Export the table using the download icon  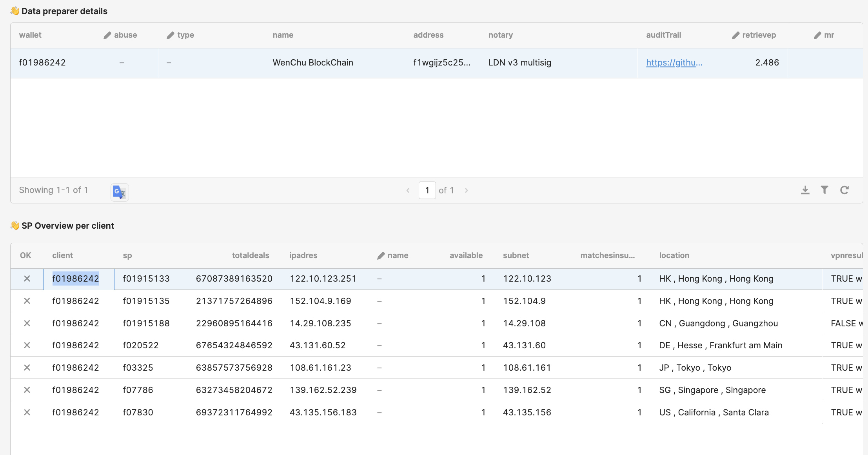(x=806, y=190)
